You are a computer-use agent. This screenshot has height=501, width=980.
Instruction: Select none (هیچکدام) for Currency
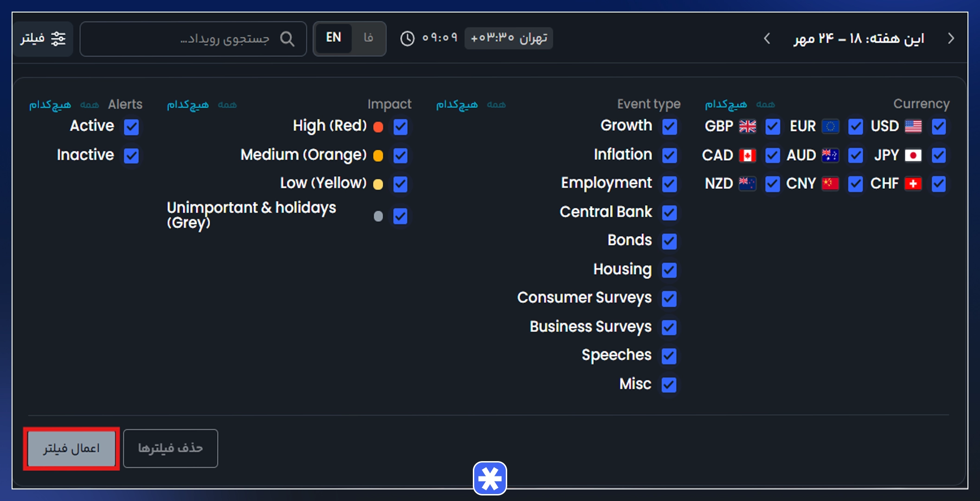726,105
